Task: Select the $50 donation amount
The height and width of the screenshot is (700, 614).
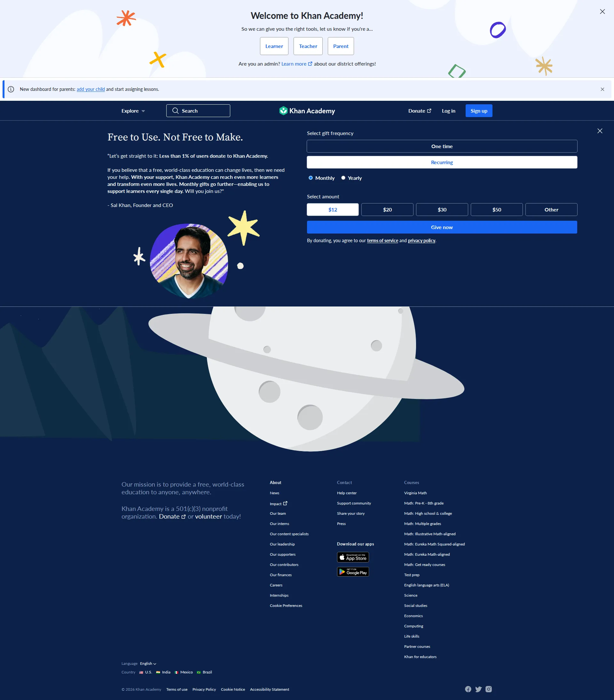Action: pyautogui.click(x=497, y=210)
